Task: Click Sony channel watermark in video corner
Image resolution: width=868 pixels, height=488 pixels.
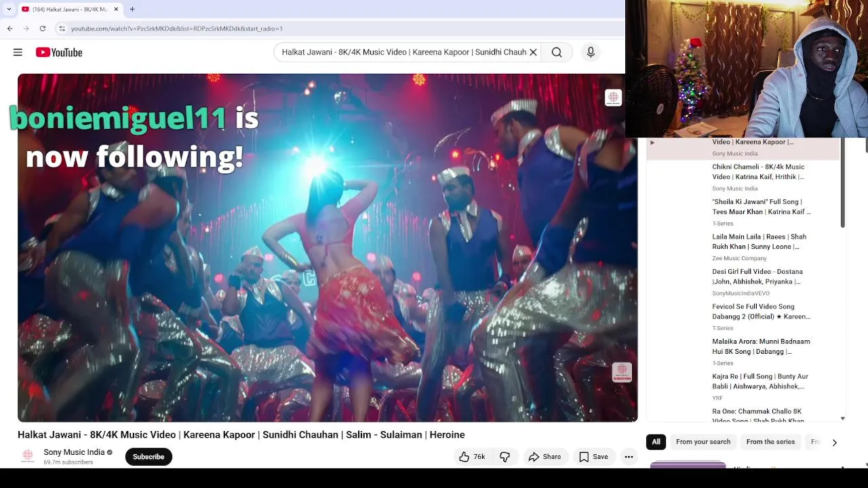Action: [622, 372]
